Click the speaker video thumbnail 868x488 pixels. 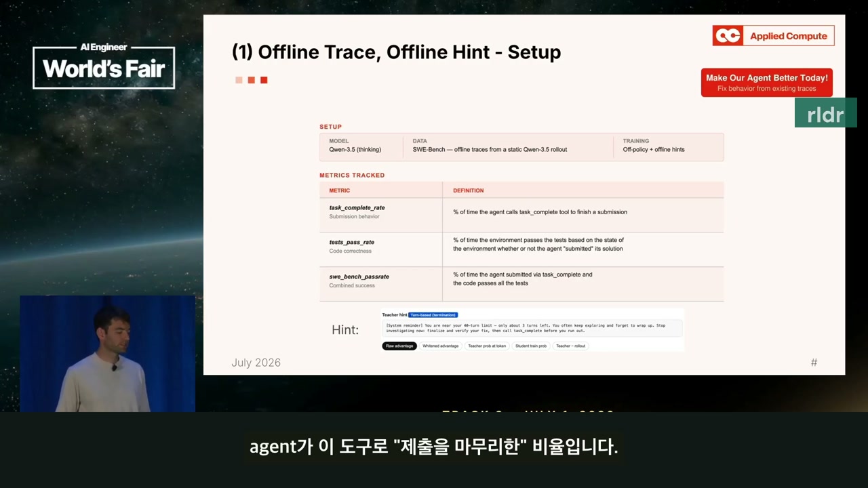pos(107,354)
